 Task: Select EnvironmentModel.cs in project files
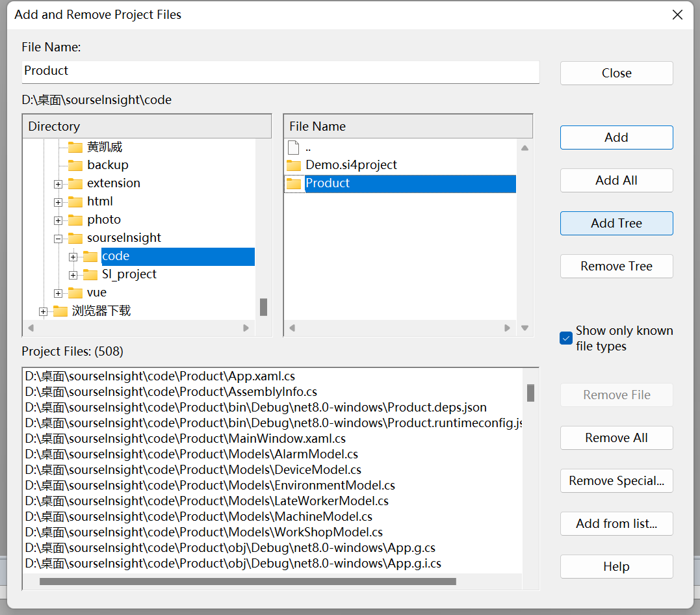click(210, 486)
